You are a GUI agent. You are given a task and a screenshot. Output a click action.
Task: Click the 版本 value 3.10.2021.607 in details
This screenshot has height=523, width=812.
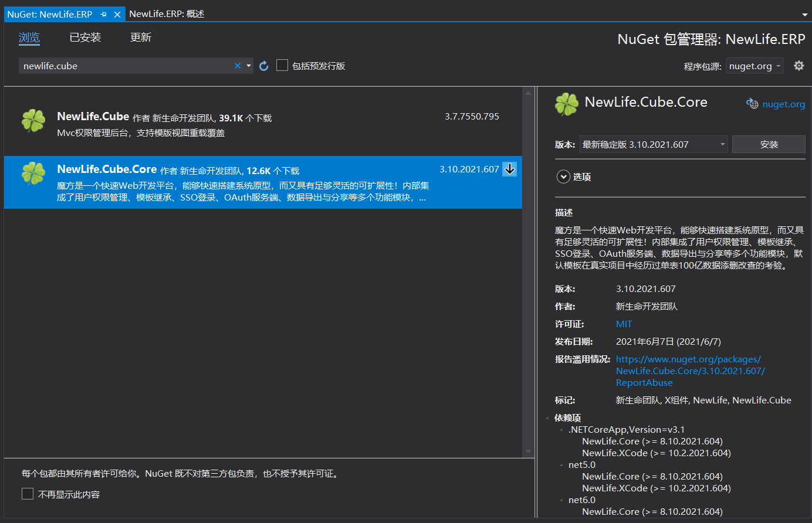point(646,289)
